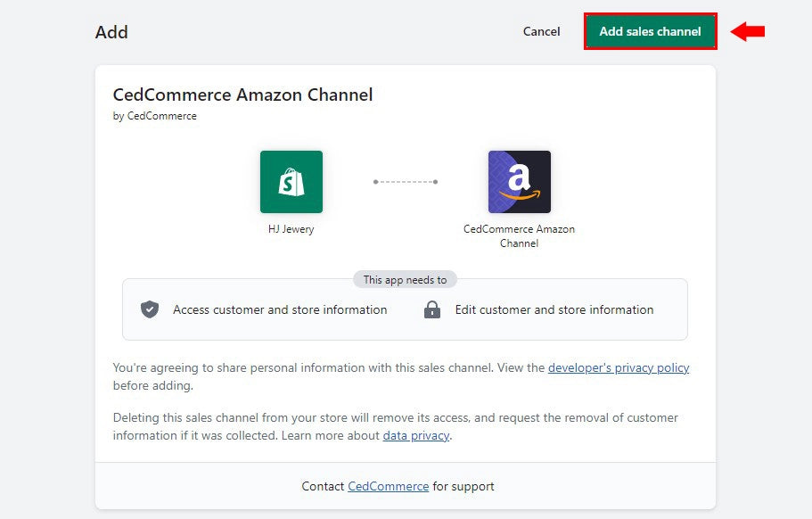Contact CedCommerce for support
The height and width of the screenshot is (519, 812).
388,486
